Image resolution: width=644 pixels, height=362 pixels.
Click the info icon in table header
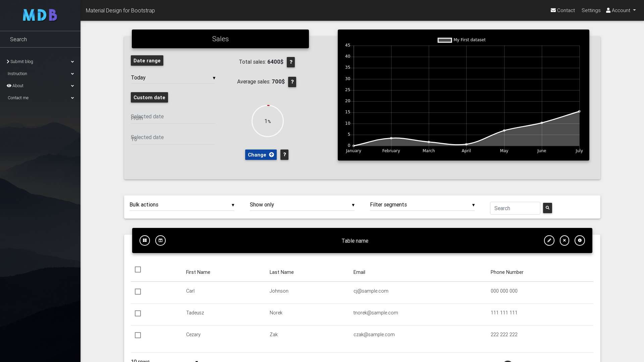tap(580, 240)
